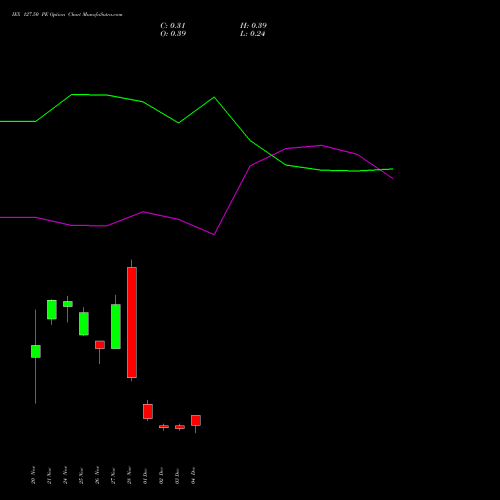Screen dimensions: 500x500
Task: Select the '26 Nov' date label
Action: click(97, 475)
